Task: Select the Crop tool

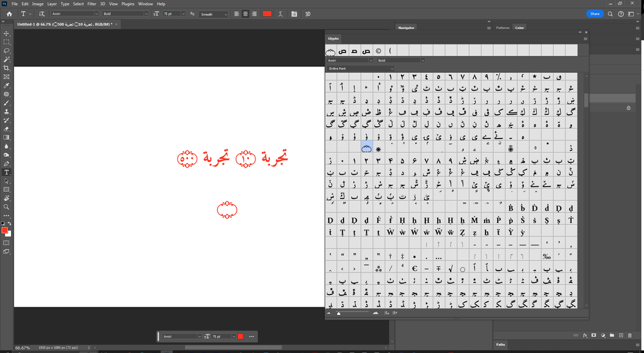Action: pos(6,68)
